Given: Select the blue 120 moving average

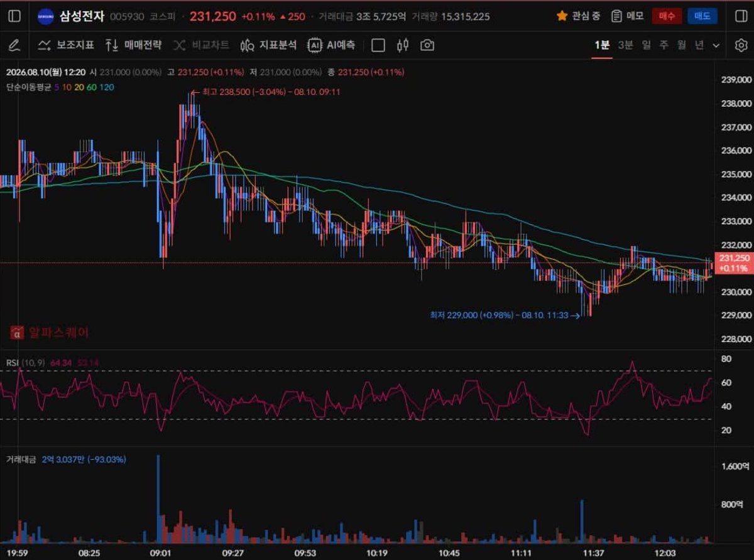Looking at the screenshot, I should pyautogui.click(x=107, y=87).
